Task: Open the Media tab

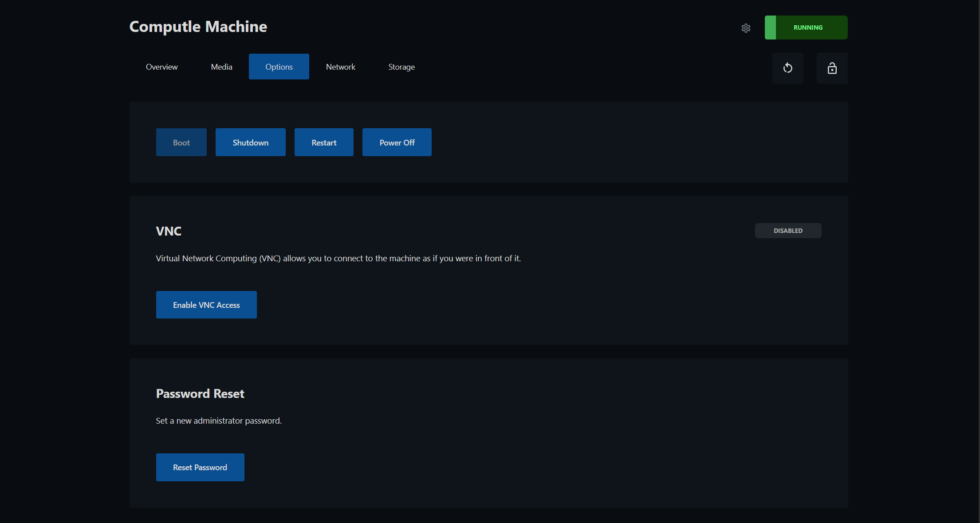Action: pyautogui.click(x=221, y=67)
